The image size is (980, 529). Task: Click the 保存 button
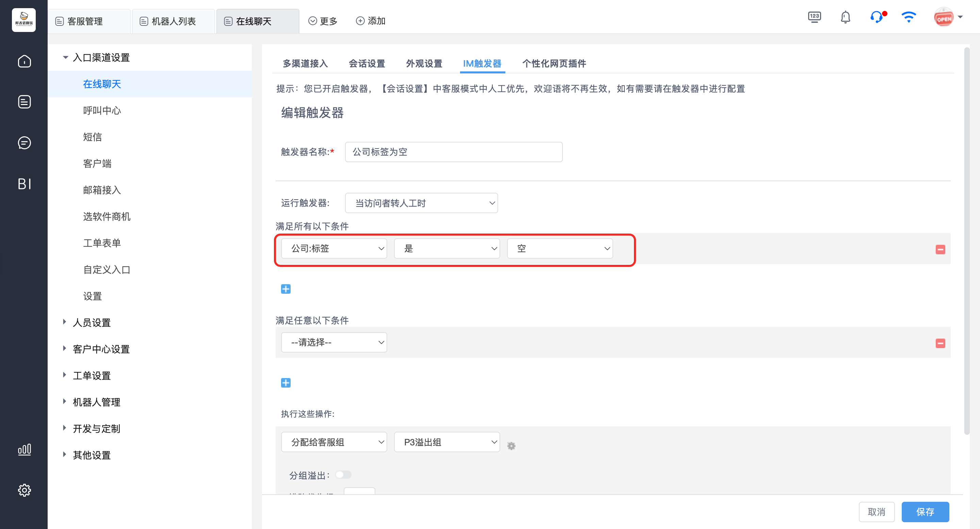925,512
